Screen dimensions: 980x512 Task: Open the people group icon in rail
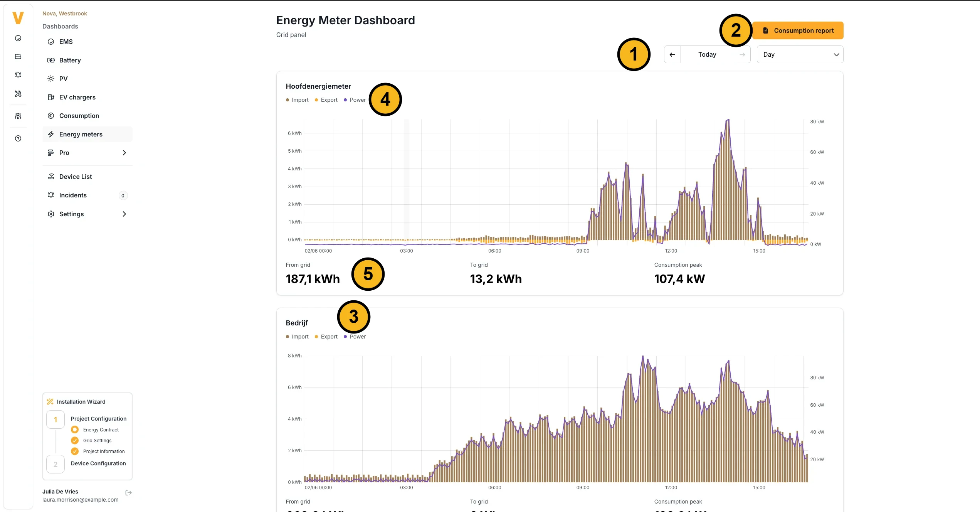pos(18,116)
